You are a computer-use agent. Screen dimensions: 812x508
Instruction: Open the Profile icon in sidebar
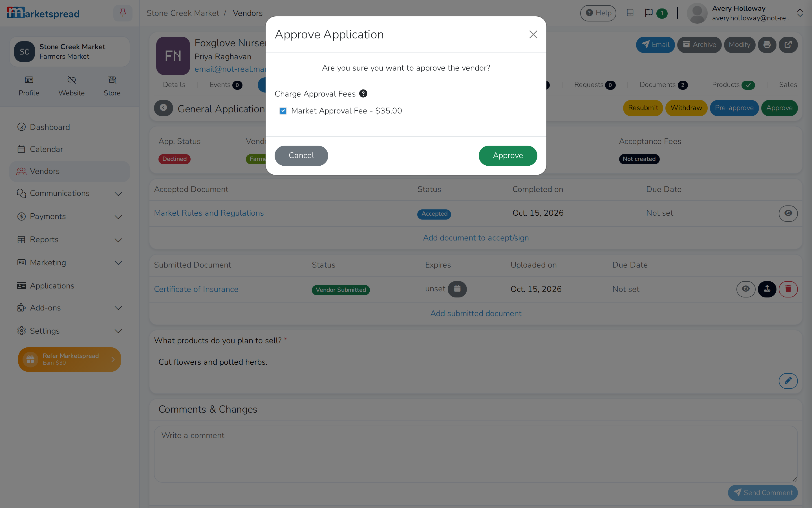pyautogui.click(x=29, y=86)
